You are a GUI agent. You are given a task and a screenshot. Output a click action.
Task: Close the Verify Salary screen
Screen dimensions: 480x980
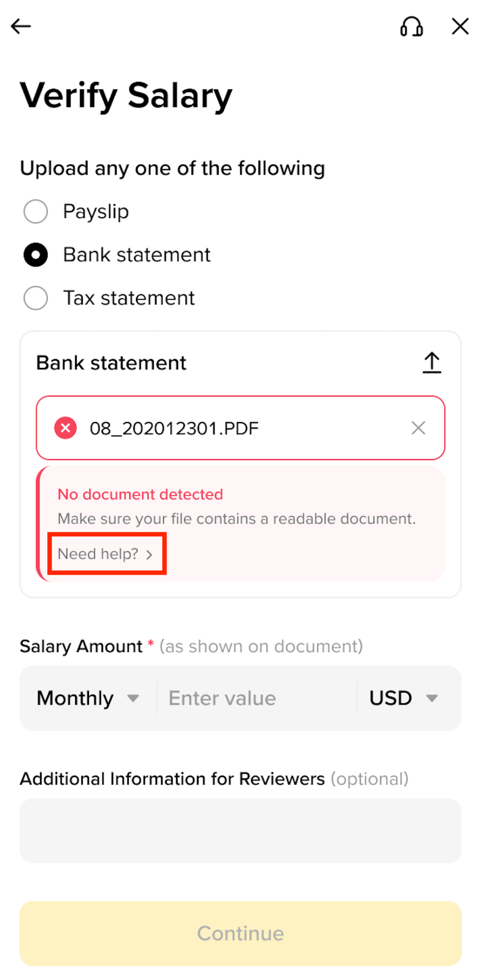click(460, 26)
